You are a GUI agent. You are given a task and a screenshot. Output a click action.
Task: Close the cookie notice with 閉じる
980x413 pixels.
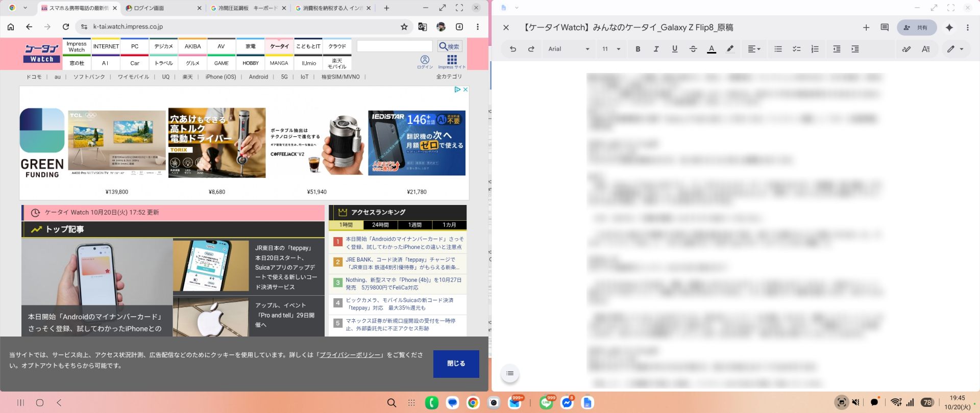(456, 364)
